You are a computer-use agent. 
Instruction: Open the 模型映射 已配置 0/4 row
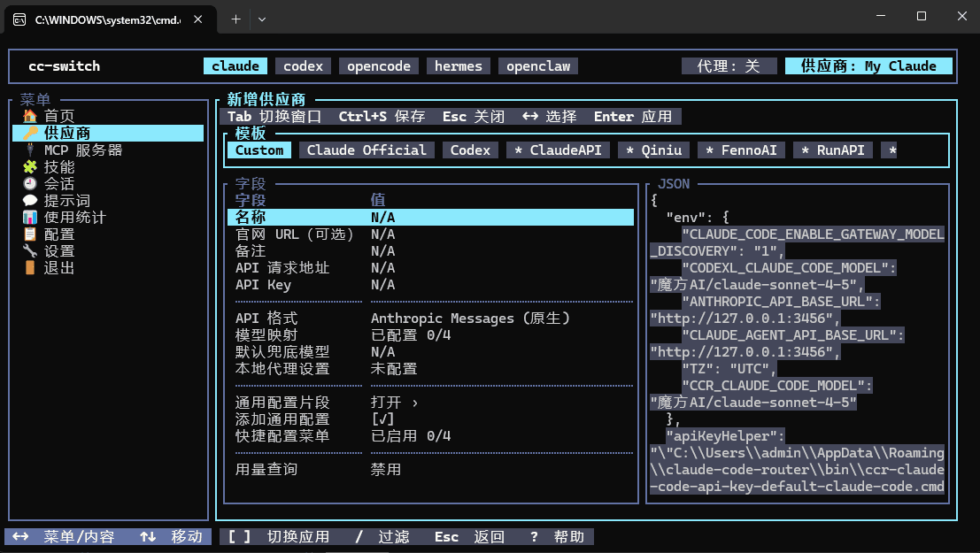coord(430,335)
